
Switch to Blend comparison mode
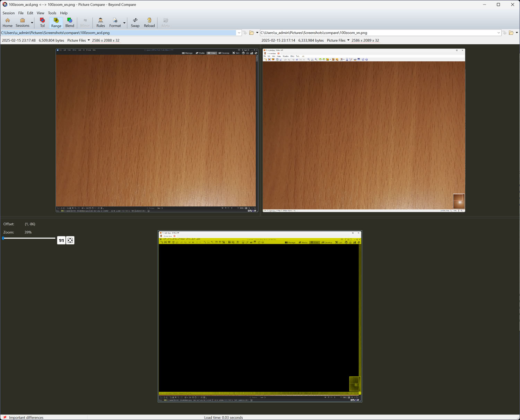point(70,23)
